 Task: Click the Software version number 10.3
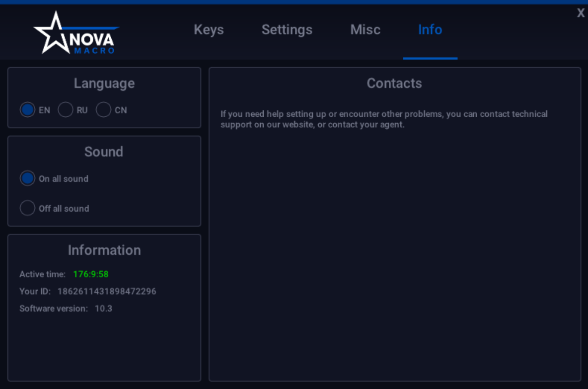pos(103,309)
